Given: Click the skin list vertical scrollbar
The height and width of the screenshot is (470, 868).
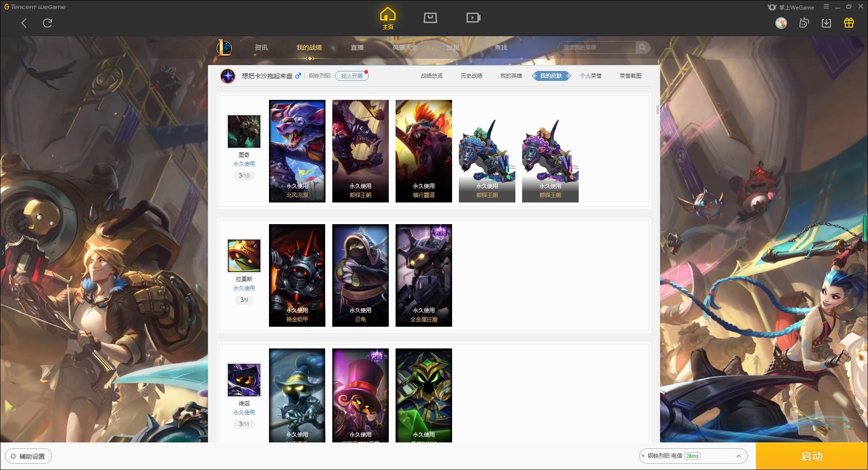Looking at the screenshot, I should (x=657, y=109).
